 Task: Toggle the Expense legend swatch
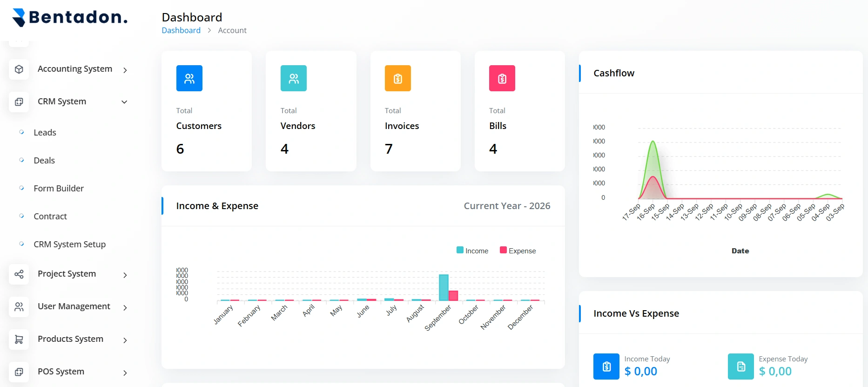tap(503, 250)
